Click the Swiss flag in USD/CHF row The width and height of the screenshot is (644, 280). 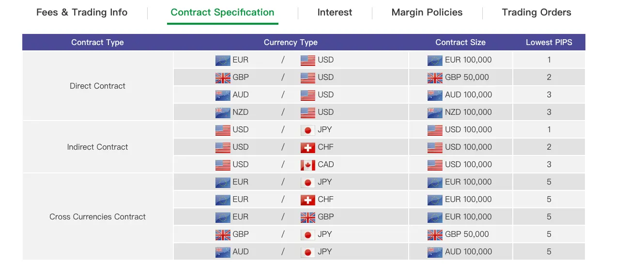pyautogui.click(x=308, y=147)
